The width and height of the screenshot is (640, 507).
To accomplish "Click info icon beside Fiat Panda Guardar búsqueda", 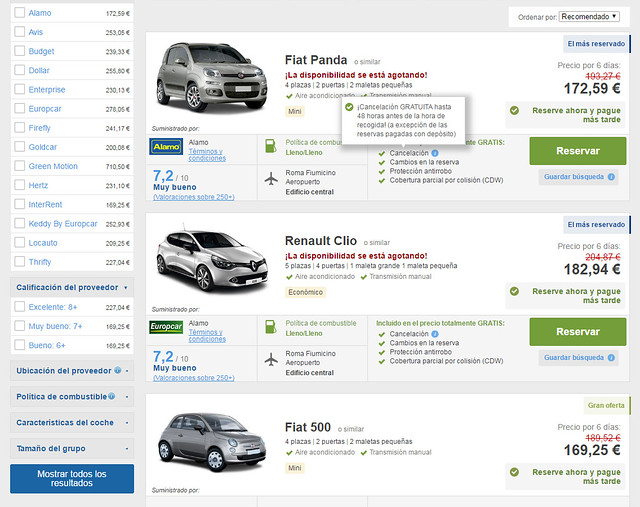I will click(611, 177).
